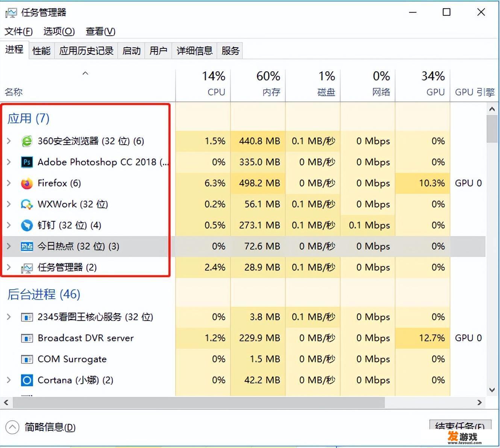
Task: Click the Task Manager title bar icon
Action: [11, 13]
